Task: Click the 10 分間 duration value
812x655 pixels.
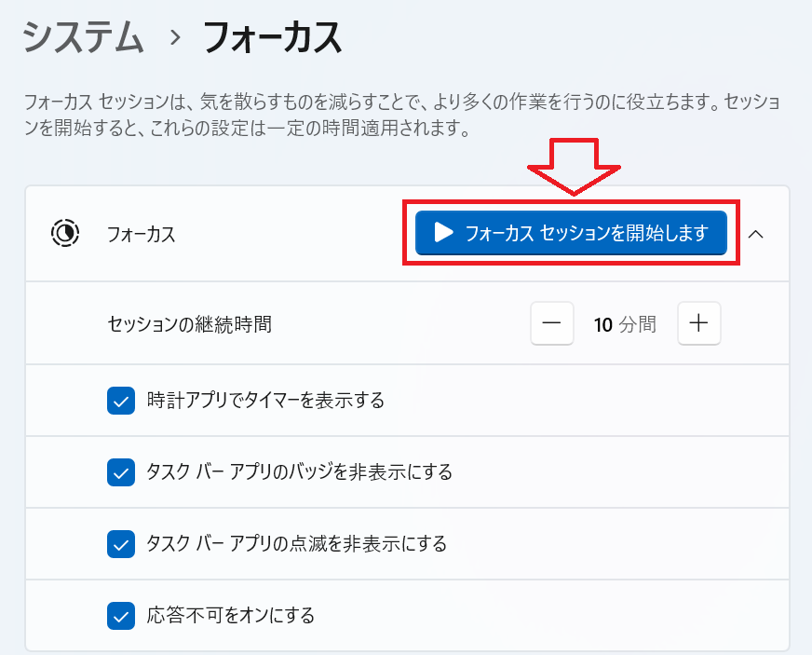Action: point(625,324)
